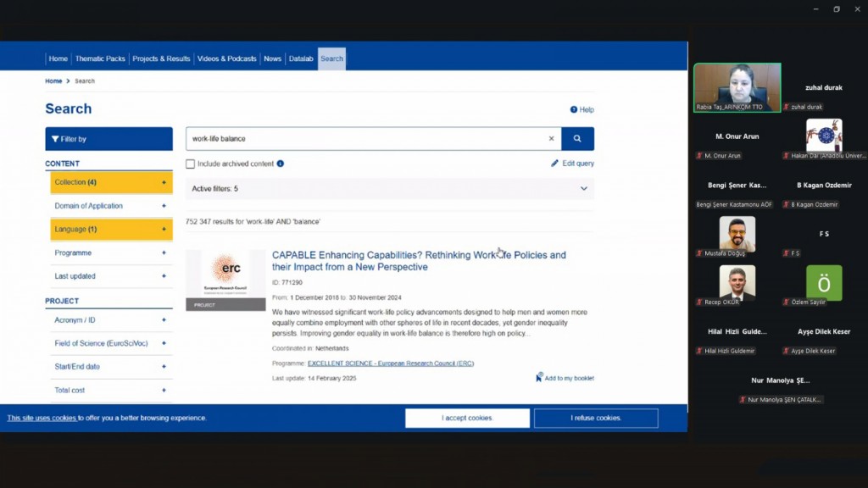The image size is (868, 488).
Task: Click plus icon next to Programme
Action: tap(164, 252)
